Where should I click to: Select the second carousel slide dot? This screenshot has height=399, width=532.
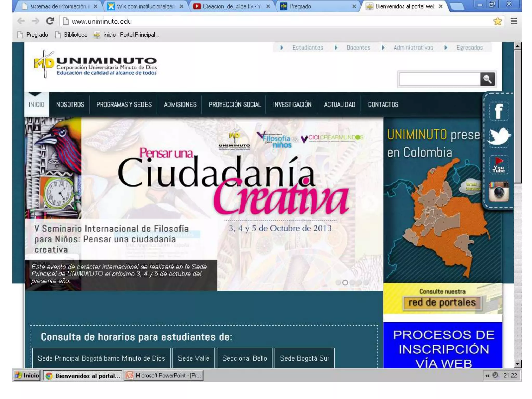click(345, 283)
